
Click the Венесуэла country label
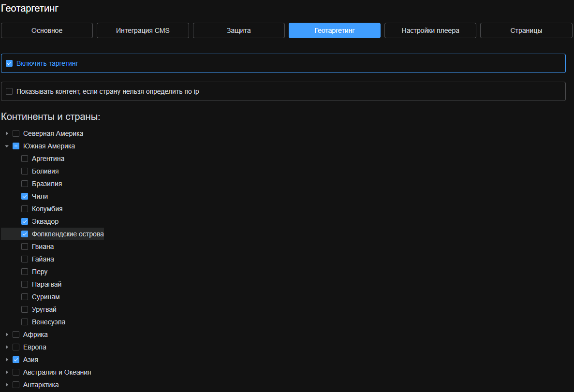[x=49, y=322]
